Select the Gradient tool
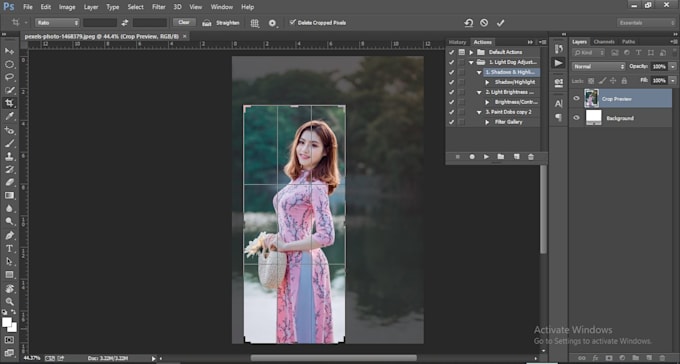This screenshot has height=364, width=680. pos(9,195)
